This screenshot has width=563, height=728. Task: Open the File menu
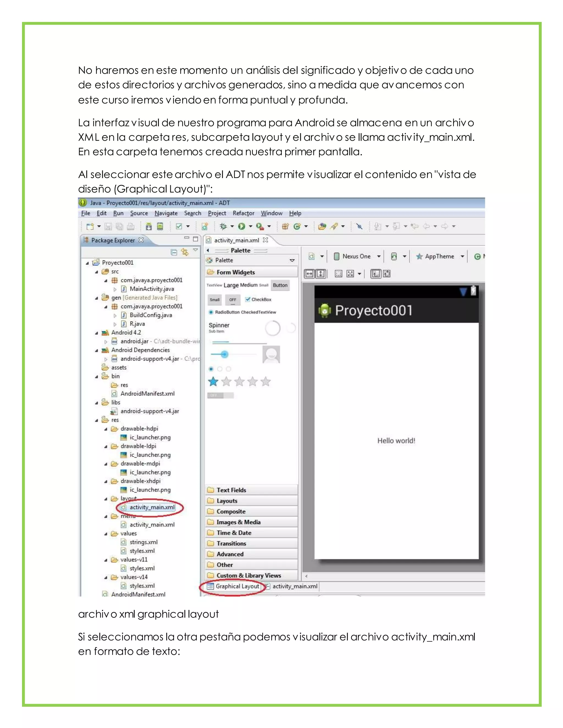(x=86, y=213)
